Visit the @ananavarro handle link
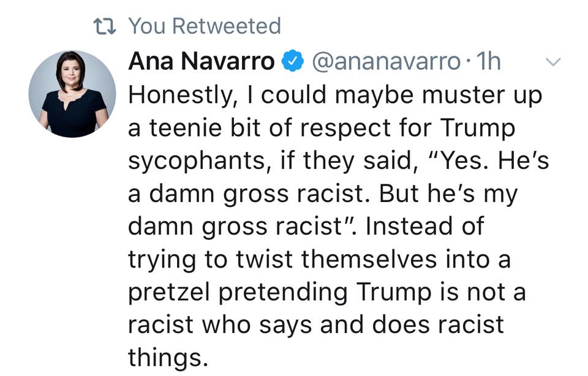This screenshot has width=588, height=376. coord(386,62)
